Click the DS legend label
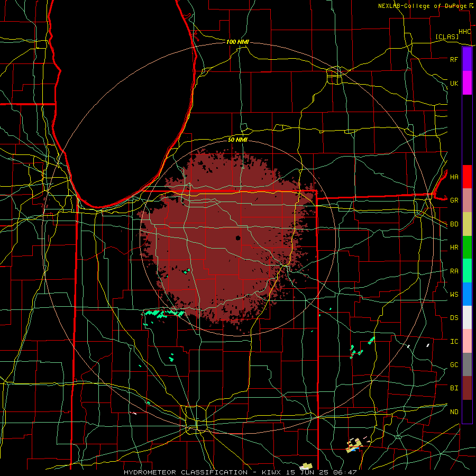Screen dimensions: 476x476 tap(454, 318)
